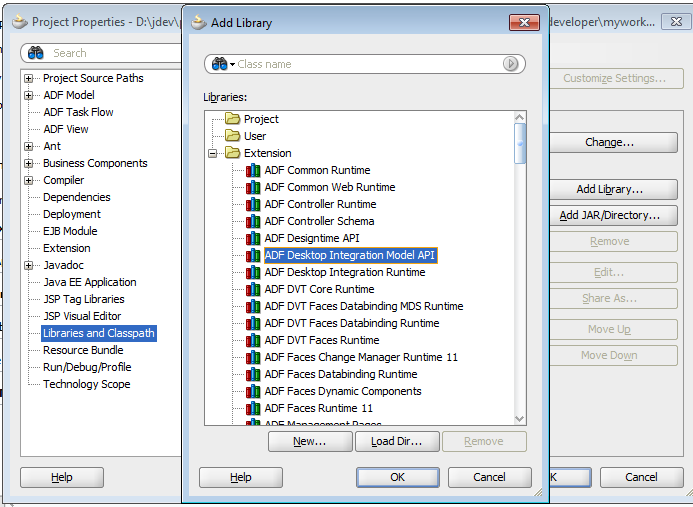Click ADF DVT Faces Databinding MDS Runtime icon
The width and height of the screenshot is (693, 507).
click(253, 306)
